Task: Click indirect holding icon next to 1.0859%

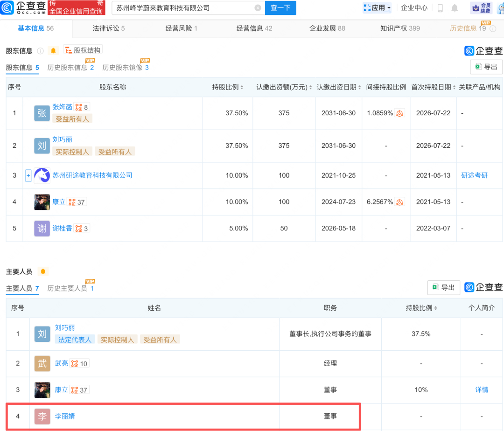Action: [x=399, y=113]
